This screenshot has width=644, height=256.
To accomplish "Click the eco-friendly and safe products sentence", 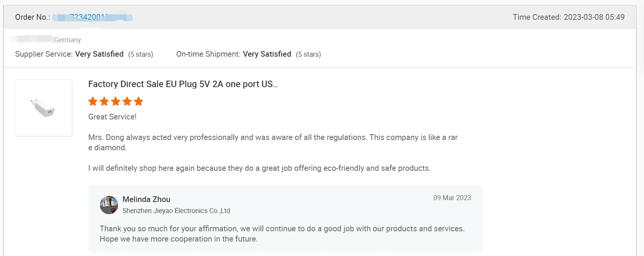I will coord(259,168).
